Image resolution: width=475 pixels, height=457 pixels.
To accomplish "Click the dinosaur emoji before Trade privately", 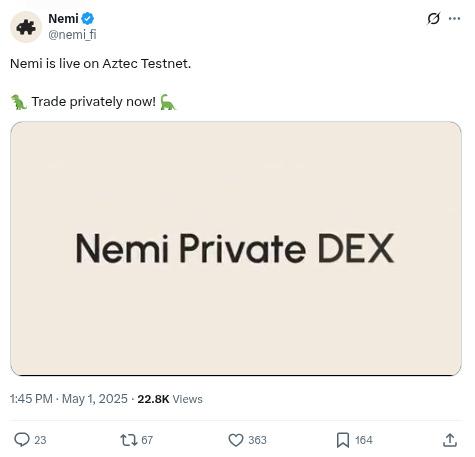I will click(x=19, y=102).
